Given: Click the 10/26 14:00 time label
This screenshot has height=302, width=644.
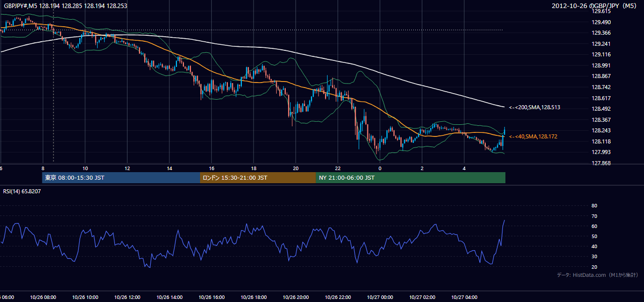Looking at the screenshot, I should tap(169, 297).
